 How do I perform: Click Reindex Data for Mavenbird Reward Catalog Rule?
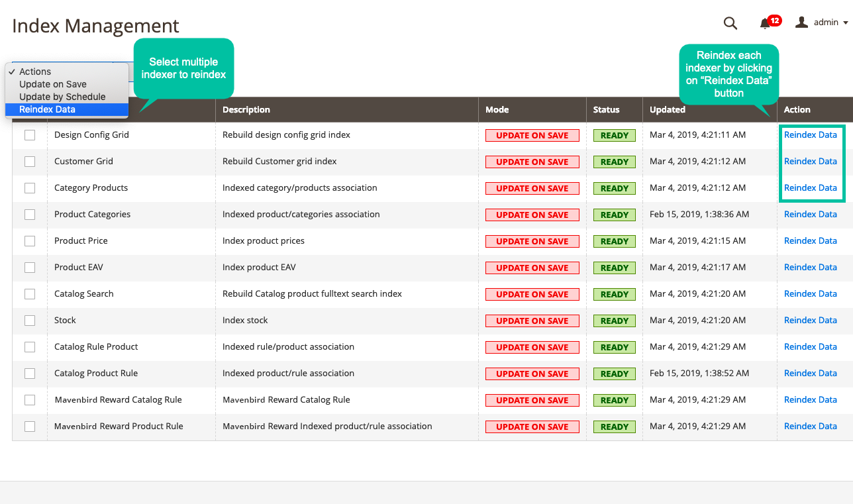click(x=811, y=399)
